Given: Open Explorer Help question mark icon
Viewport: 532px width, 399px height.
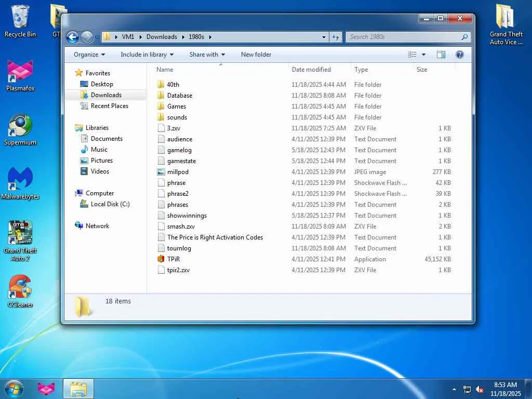Looking at the screenshot, I should pyautogui.click(x=459, y=55).
